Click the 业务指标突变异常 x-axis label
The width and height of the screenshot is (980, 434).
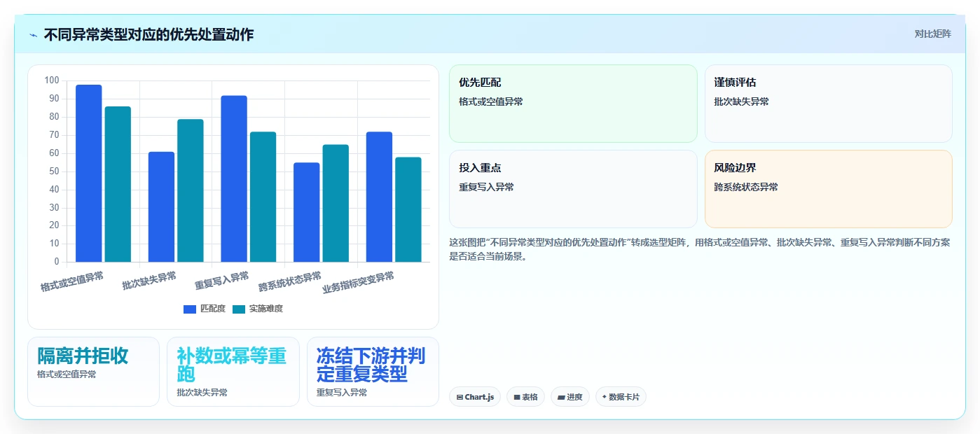pyautogui.click(x=359, y=283)
